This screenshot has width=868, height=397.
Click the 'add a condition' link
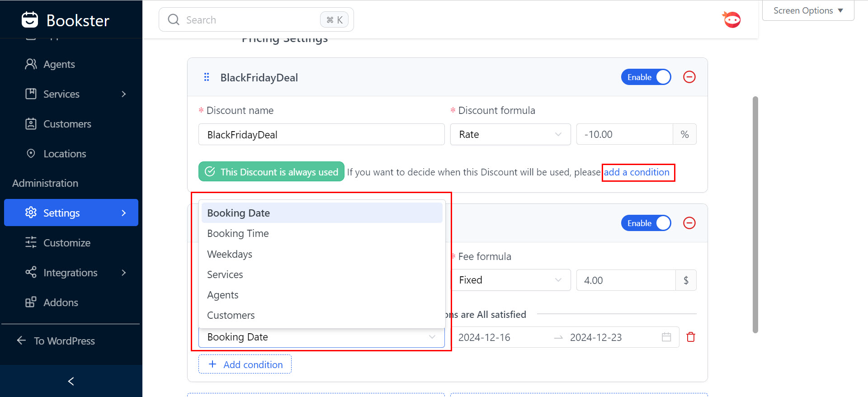(x=637, y=172)
